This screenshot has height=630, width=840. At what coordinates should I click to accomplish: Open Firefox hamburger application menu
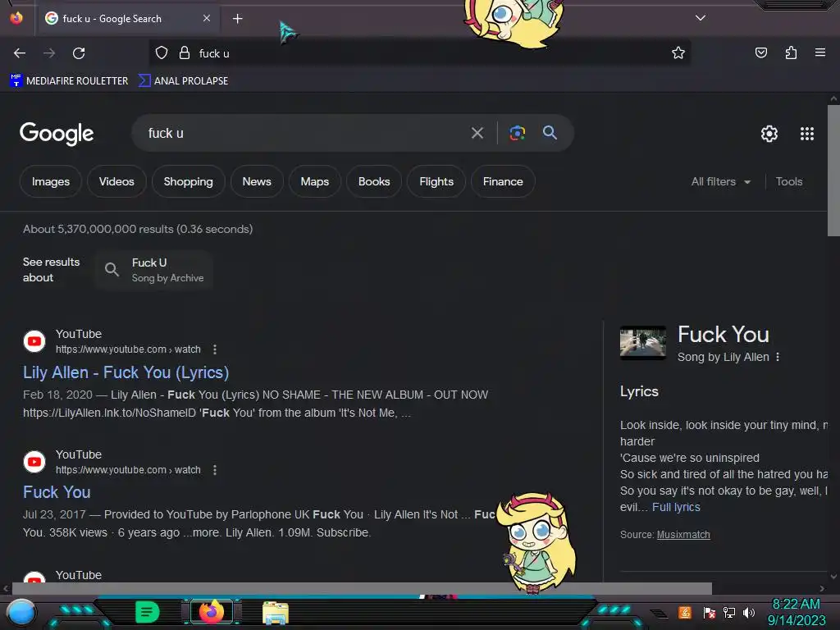click(820, 52)
